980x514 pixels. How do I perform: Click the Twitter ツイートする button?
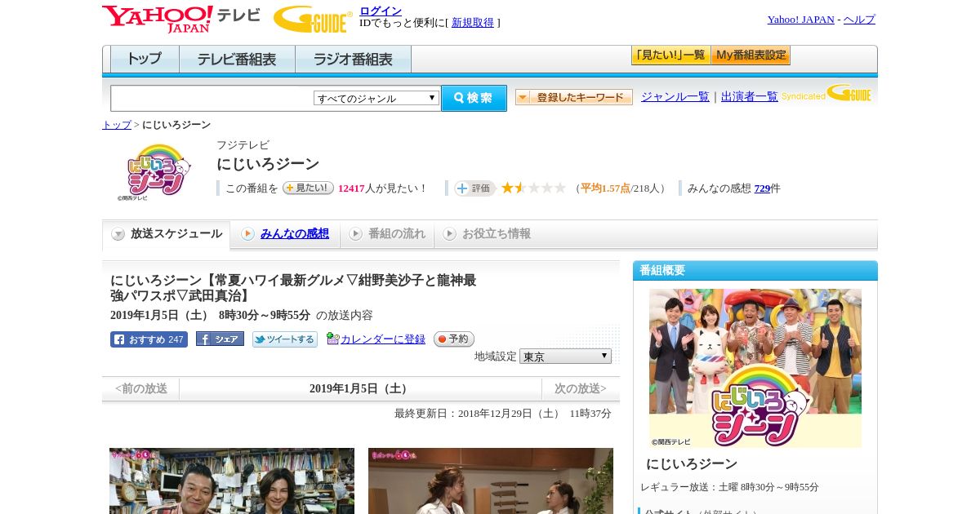click(x=284, y=339)
